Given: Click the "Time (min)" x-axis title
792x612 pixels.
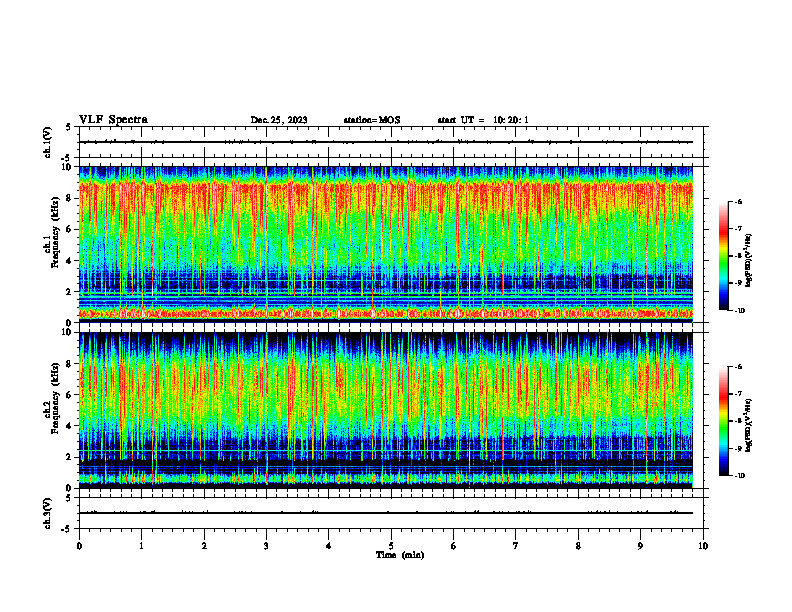Looking at the screenshot, I should [400, 555].
